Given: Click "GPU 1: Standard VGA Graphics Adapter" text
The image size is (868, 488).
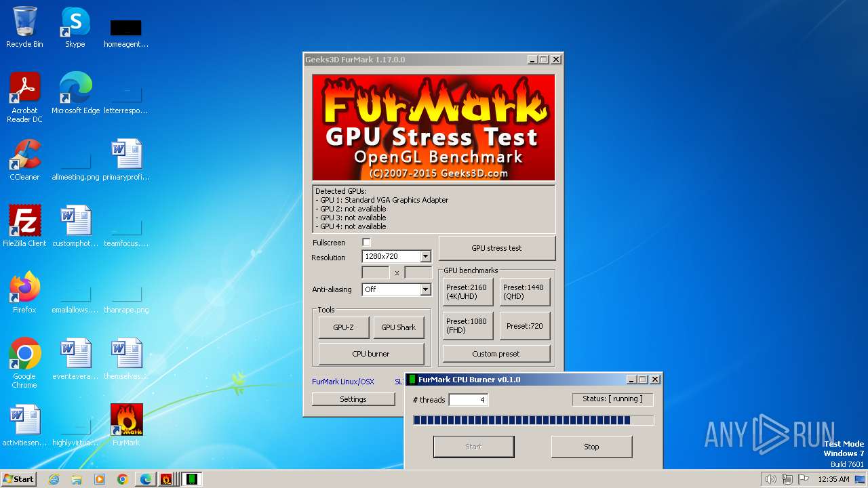Looking at the screenshot, I should [384, 200].
